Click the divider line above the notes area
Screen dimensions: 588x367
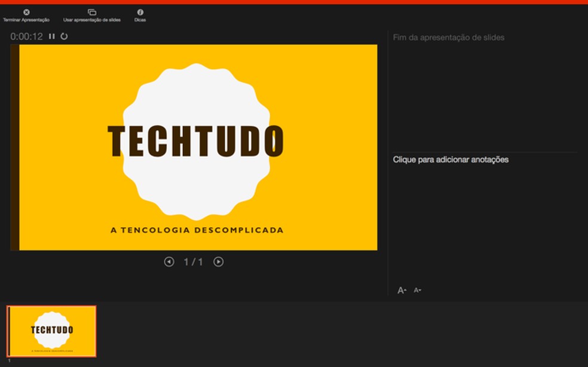click(x=485, y=152)
